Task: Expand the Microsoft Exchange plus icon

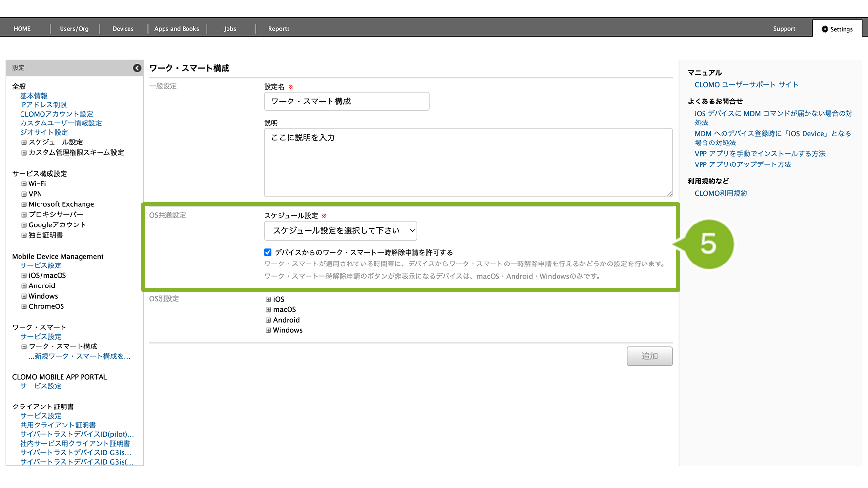Action: [x=24, y=204]
